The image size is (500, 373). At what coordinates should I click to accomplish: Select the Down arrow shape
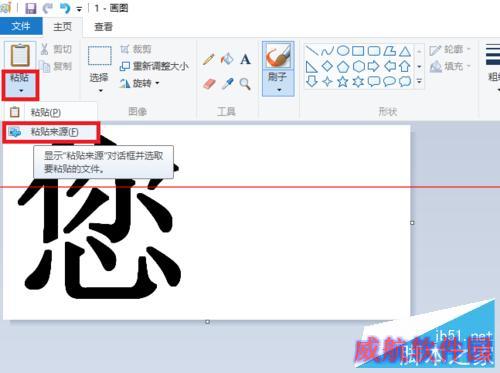pyautogui.click(x=312, y=81)
